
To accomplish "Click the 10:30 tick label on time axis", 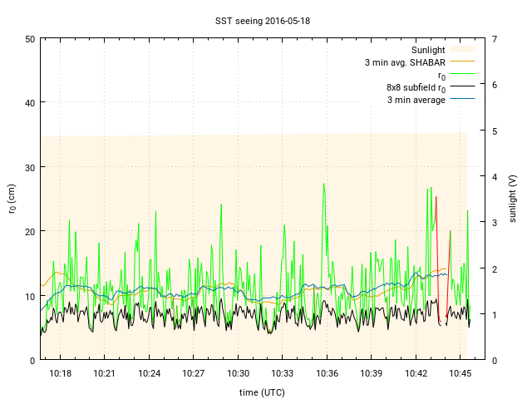I will tap(238, 374).
